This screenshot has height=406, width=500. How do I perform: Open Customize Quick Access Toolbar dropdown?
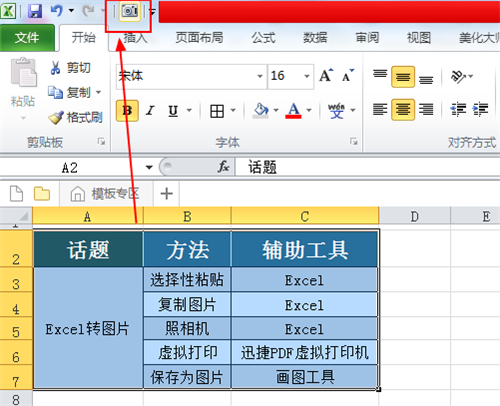[152, 11]
